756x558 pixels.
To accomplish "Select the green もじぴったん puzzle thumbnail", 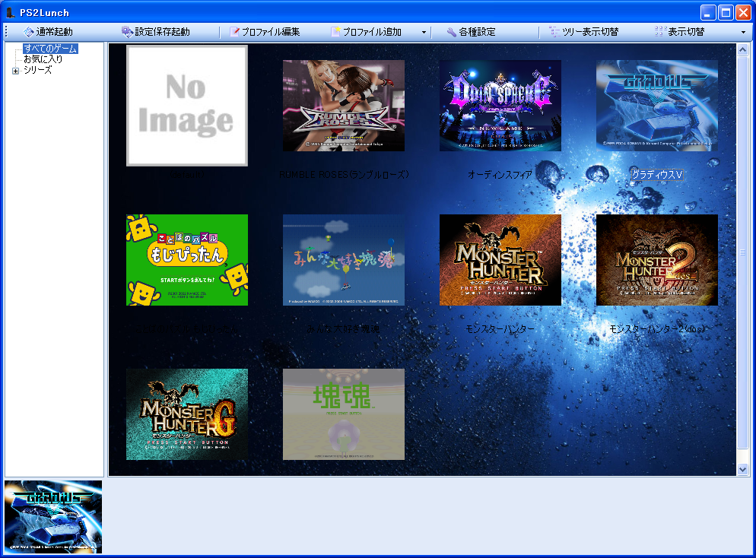I will [x=187, y=260].
